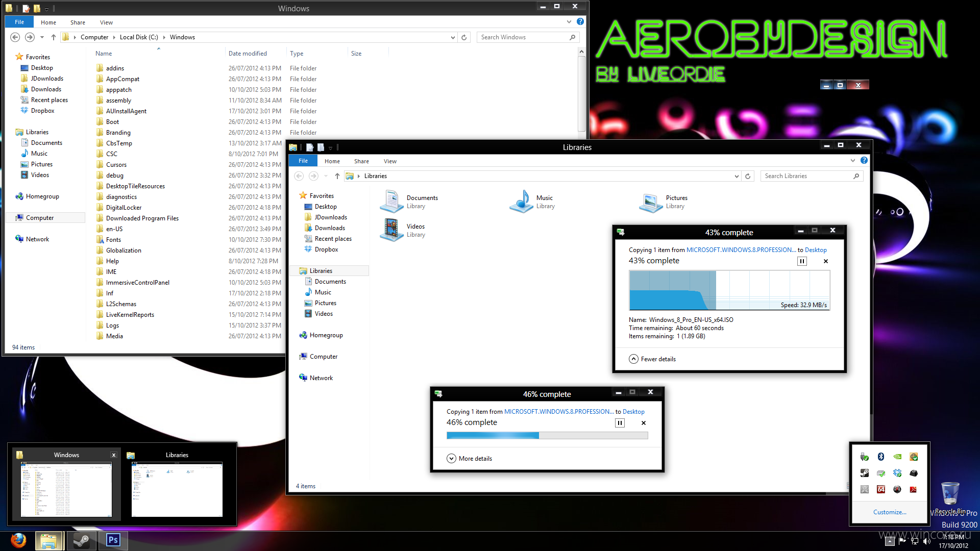Image resolution: width=980 pixels, height=551 pixels.
Task: Click Local Disk (C:) breadcrumb
Action: (x=139, y=37)
